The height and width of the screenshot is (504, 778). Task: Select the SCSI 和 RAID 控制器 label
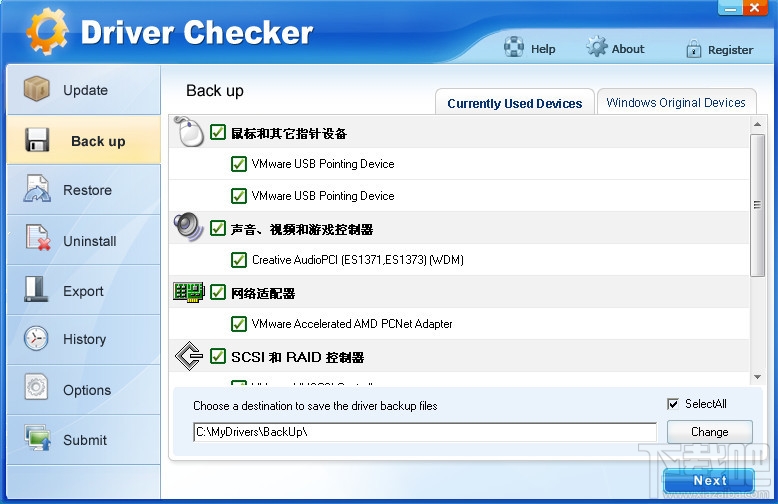coord(298,357)
